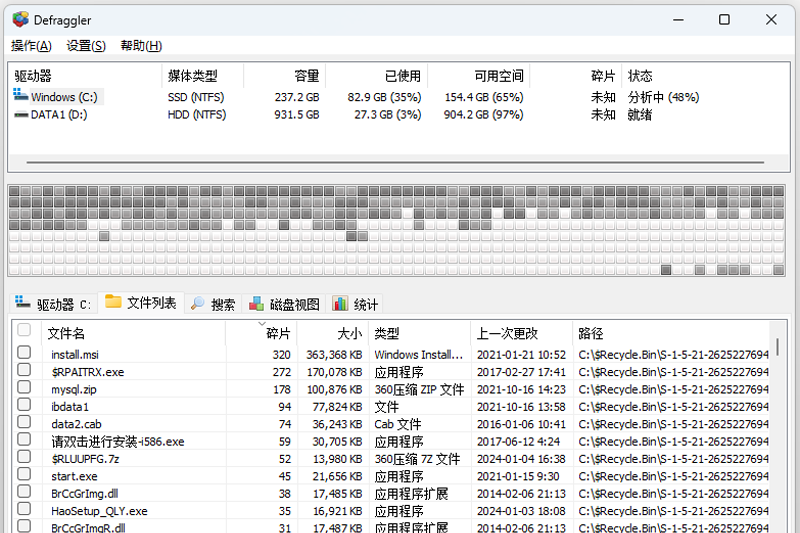Viewport: 800px width, 533px height.
Task: Click the Cab 文件 type cell
Action: (398, 424)
